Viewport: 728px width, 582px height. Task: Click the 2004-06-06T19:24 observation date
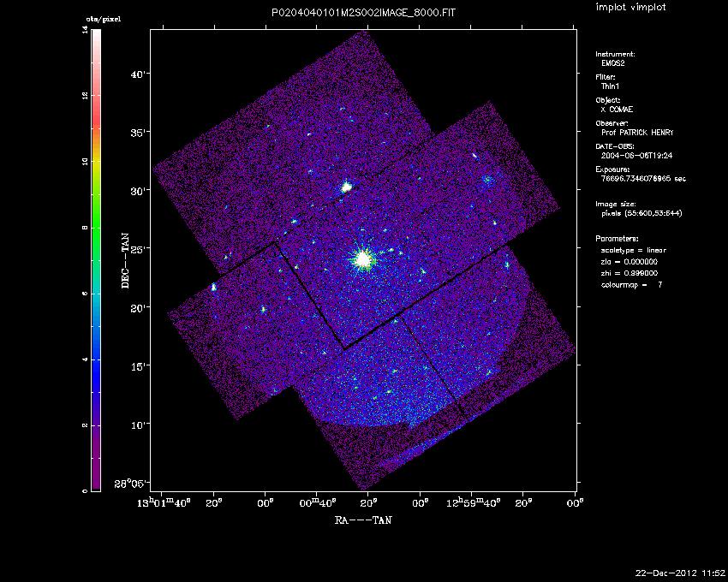[636, 156]
